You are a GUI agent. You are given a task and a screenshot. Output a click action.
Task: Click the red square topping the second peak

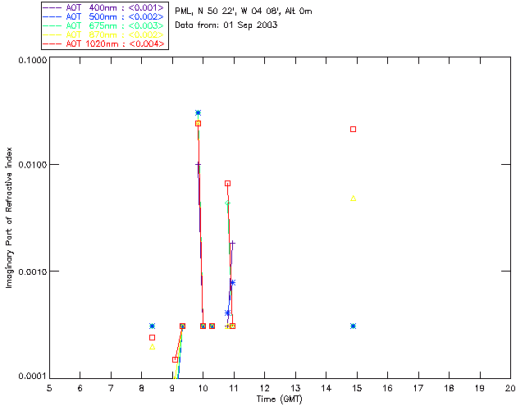click(227, 183)
